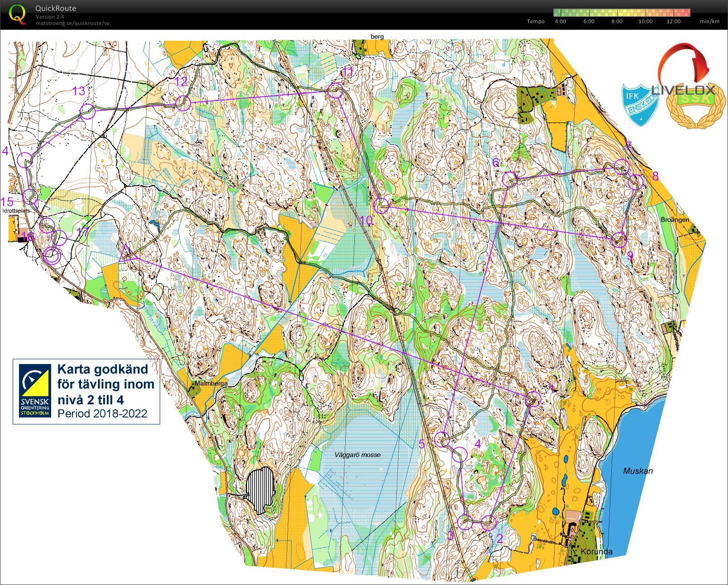Click the 'Väggarö mosse' map label
728x585 pixels.
point(357,455)
